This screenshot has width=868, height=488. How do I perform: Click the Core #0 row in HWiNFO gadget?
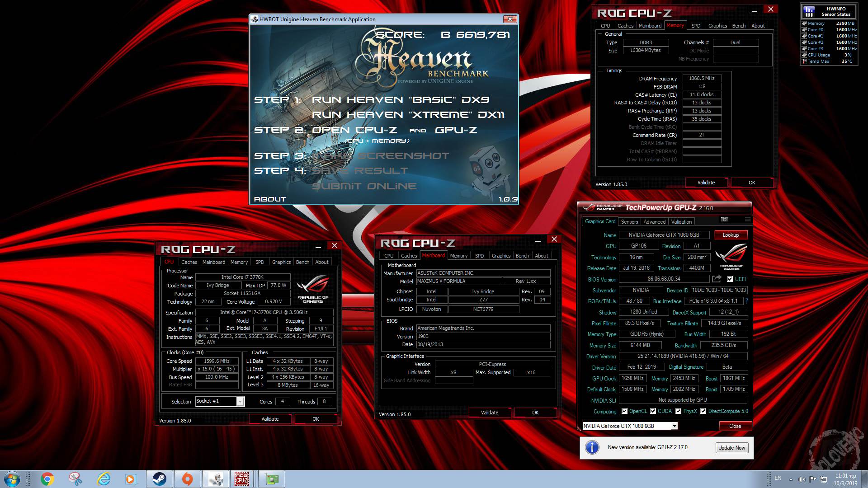coord(830,30)
